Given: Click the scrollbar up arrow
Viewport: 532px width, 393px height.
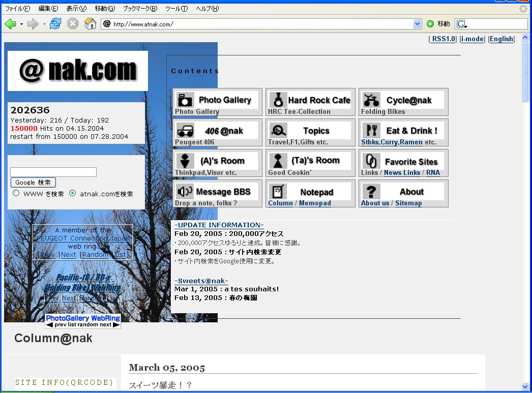Looking at the screenshot, I should [x=525, y=37].
